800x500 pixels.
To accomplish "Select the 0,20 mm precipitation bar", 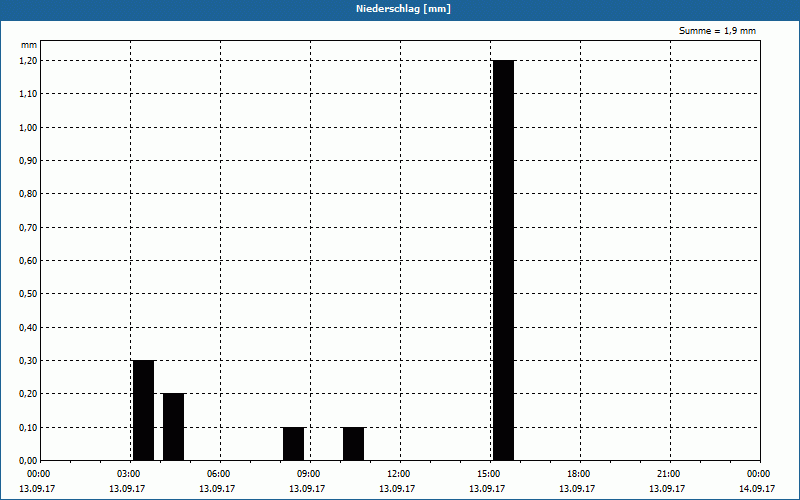I will click(173, 427).
